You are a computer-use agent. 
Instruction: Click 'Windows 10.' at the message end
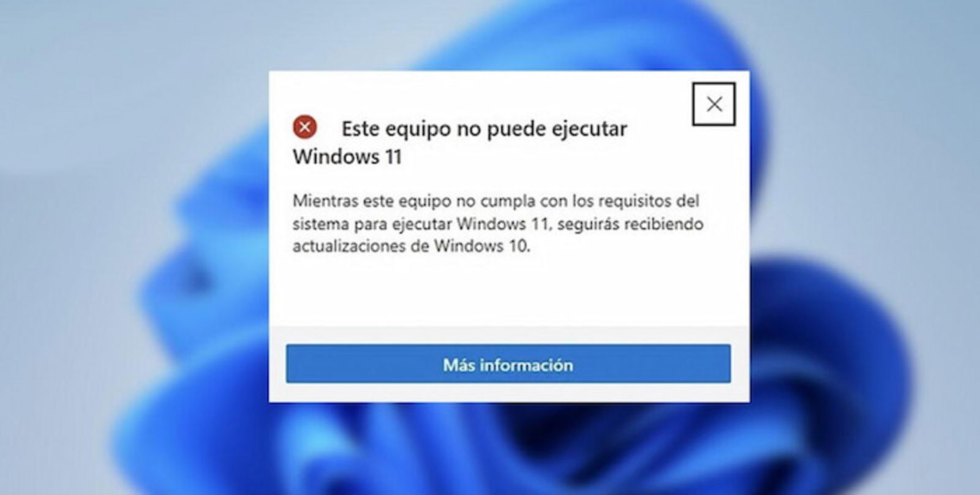click(482, 246)
